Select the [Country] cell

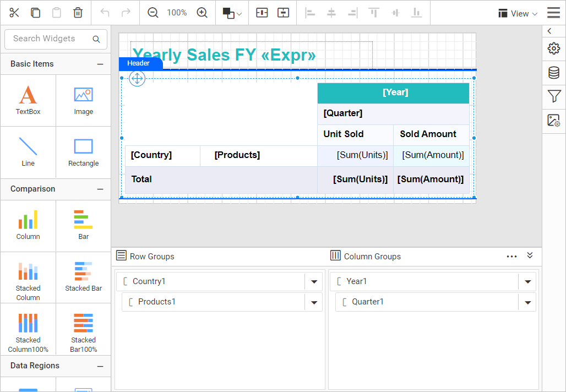(162, 155)
